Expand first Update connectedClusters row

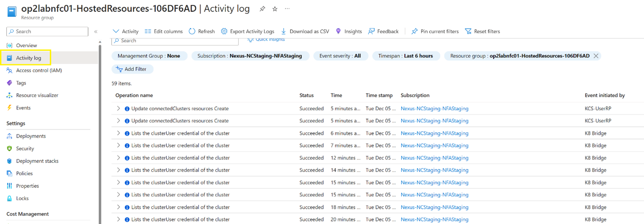click(118, 109)
